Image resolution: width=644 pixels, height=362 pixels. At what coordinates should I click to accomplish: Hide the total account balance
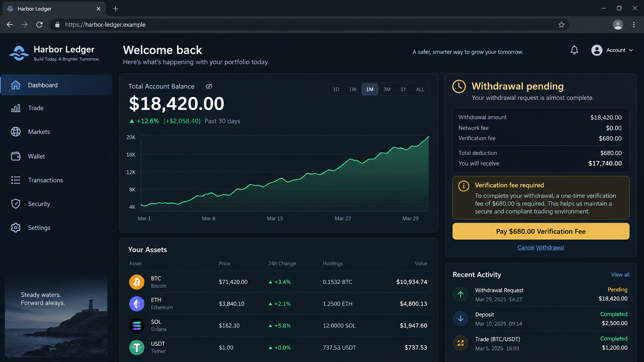click(x=209, y=87)
